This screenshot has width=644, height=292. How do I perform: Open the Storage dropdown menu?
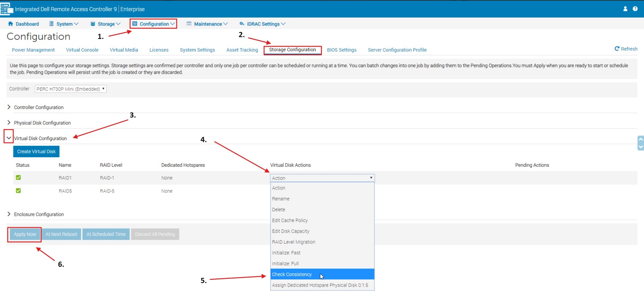point(105,24)
